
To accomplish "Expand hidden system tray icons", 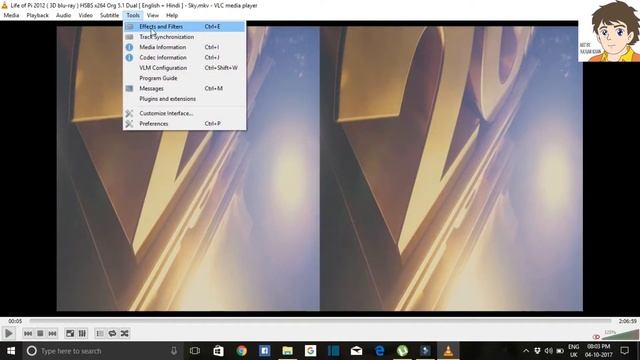I will [526, 351].
